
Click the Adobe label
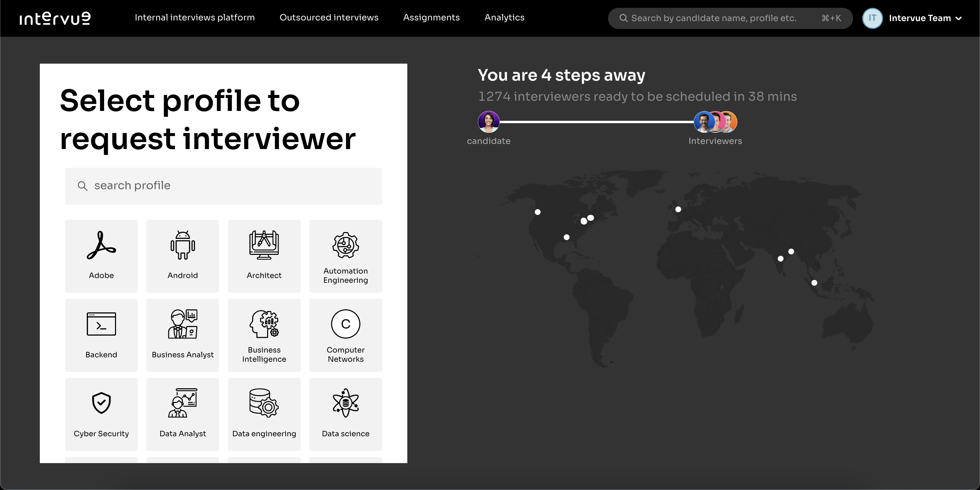pyautogui.click(x=101, y=275)
